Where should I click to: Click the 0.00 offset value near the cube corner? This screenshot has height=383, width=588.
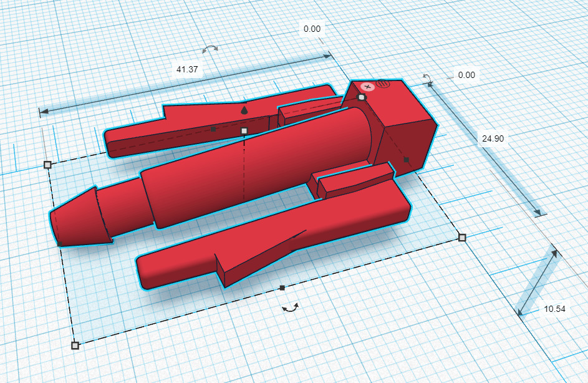coord(466,75)
